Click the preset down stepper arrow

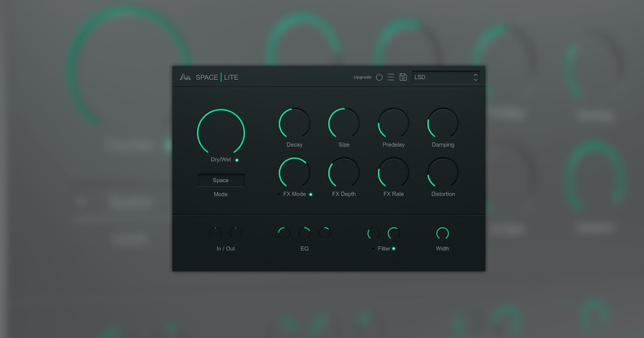(x=475, y=79)
